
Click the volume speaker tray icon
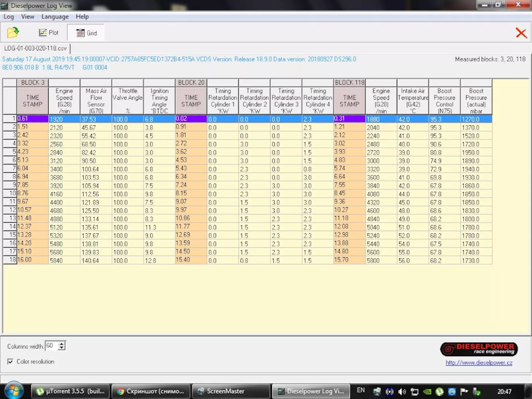click(402, 391)
